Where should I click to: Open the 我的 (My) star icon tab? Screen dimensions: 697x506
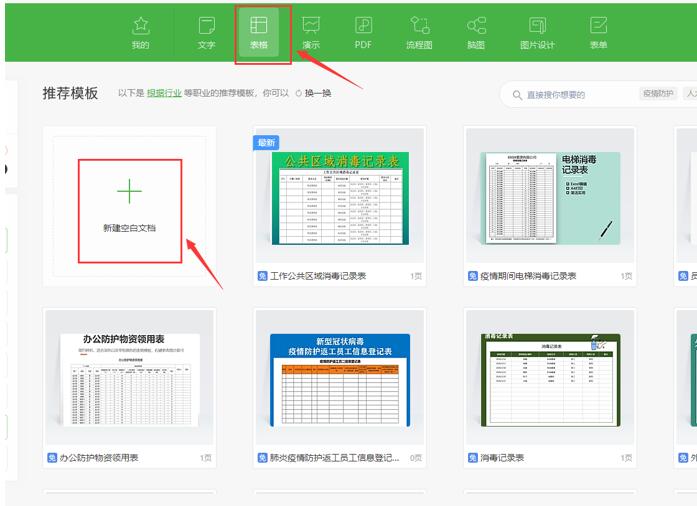coord(140,32)
